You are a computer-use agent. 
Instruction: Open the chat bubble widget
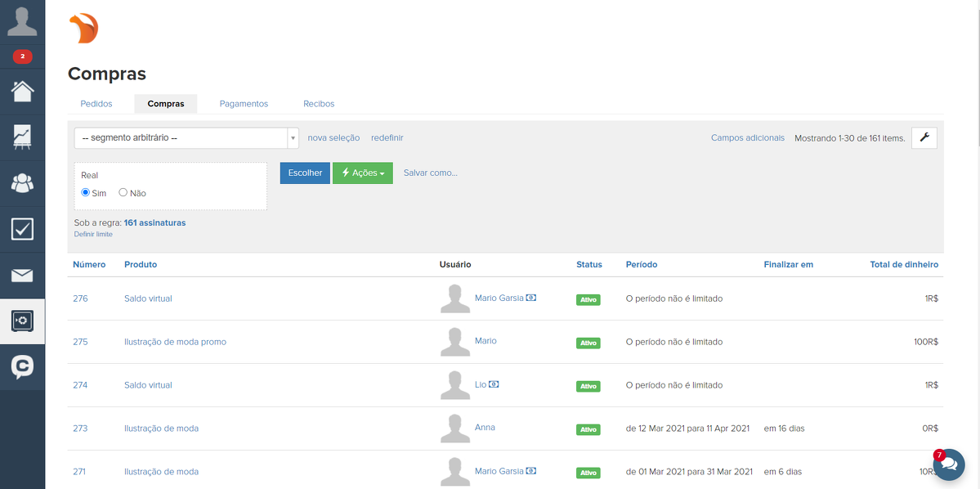[x=949, y=464]
